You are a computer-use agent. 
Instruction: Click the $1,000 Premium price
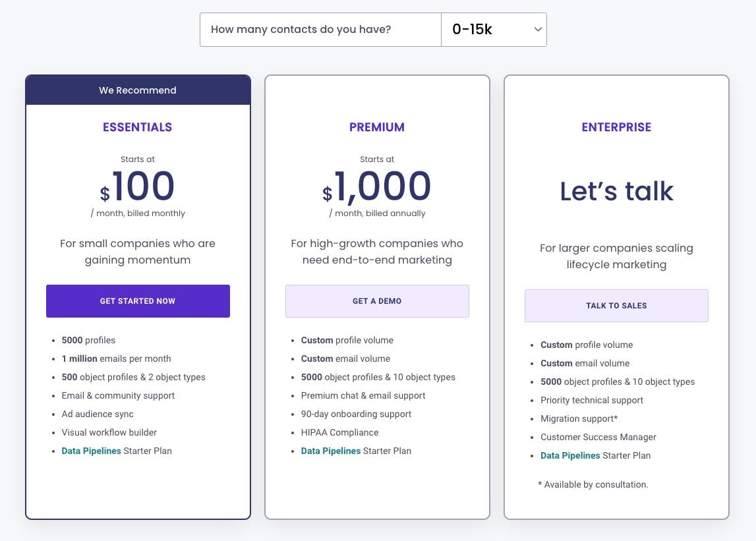[x=377, y=187]
